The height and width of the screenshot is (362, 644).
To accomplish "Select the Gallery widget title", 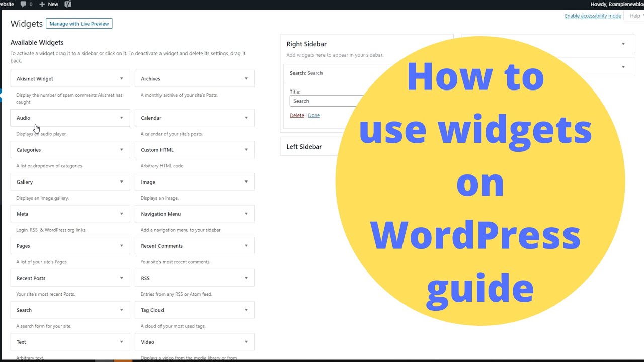I will pyautogui.click(x=25, y=182).
